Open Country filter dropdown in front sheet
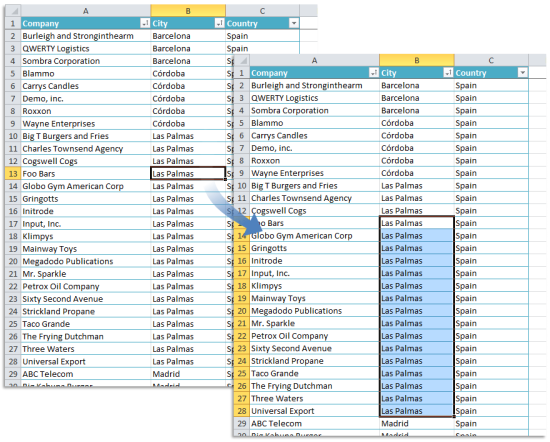Screen dimensions: 550x442 pyautogui.click(x=523, y=73)
